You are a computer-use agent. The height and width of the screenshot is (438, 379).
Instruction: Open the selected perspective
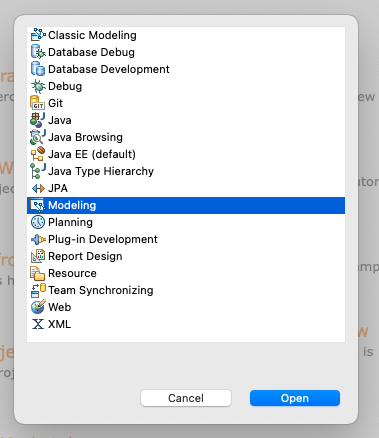[295, 398]
